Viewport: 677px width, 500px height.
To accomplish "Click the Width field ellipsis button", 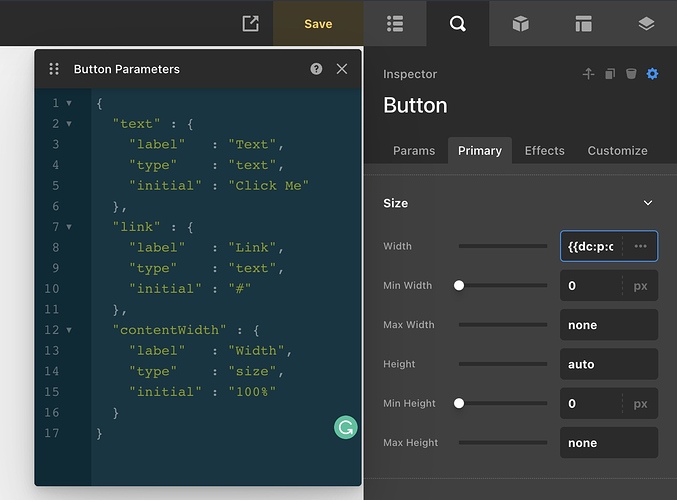I will [x=640, y=246].
